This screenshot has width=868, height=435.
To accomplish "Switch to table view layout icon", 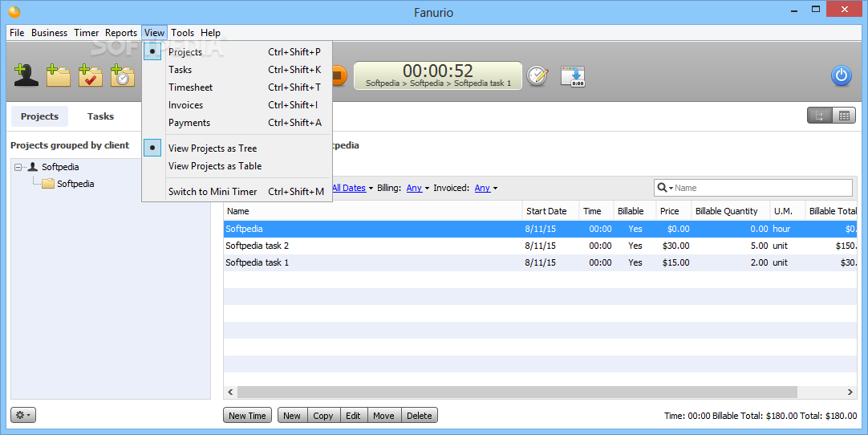I will click(x=844, y=116).
